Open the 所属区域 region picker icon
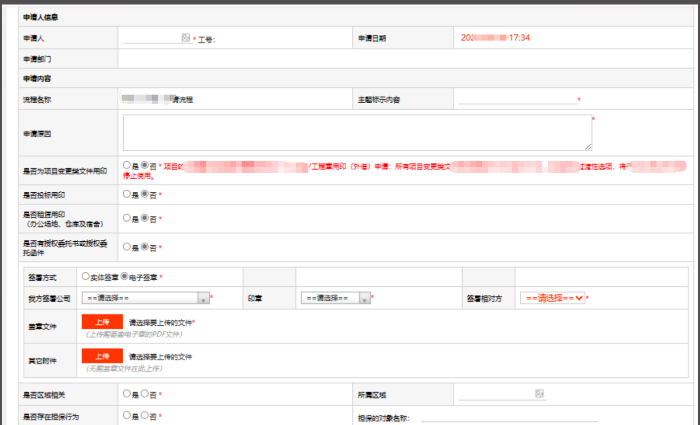The width and height of the screenshot is (700, 425). 539,394
